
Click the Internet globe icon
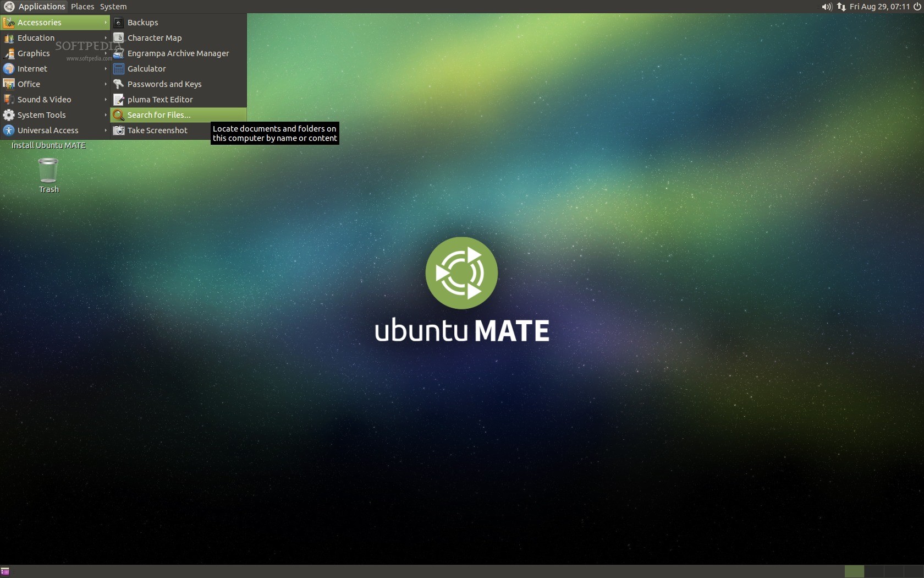coord(9,69)
